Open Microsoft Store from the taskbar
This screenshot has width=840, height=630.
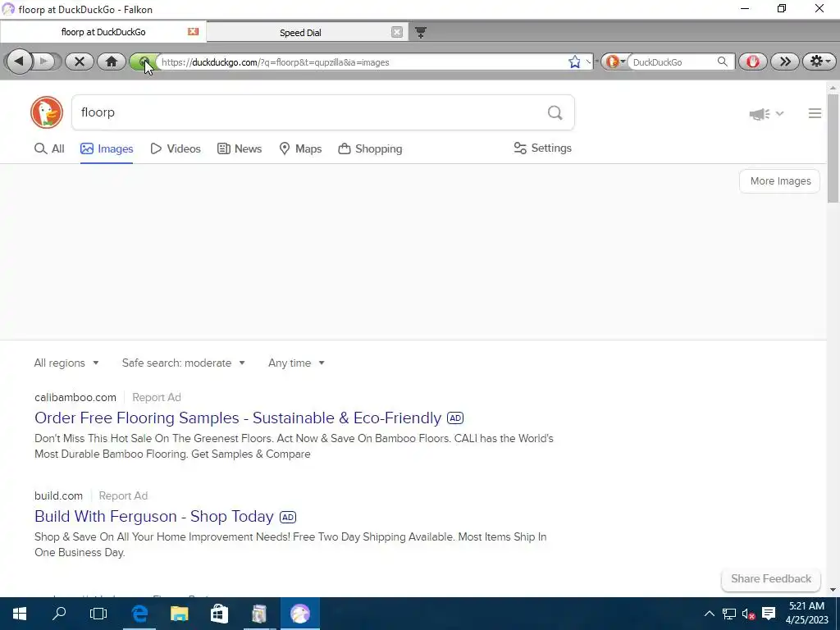click(219, 614)
